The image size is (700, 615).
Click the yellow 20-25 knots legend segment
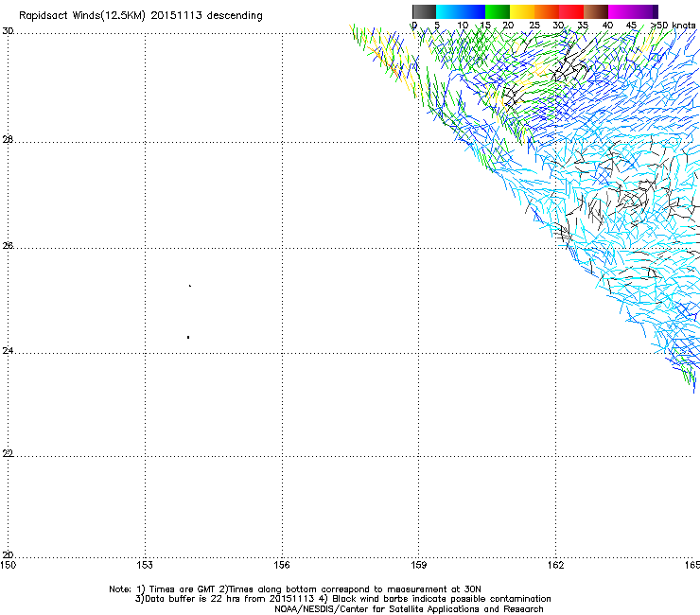pyautogui.click(x=522, y=11)
